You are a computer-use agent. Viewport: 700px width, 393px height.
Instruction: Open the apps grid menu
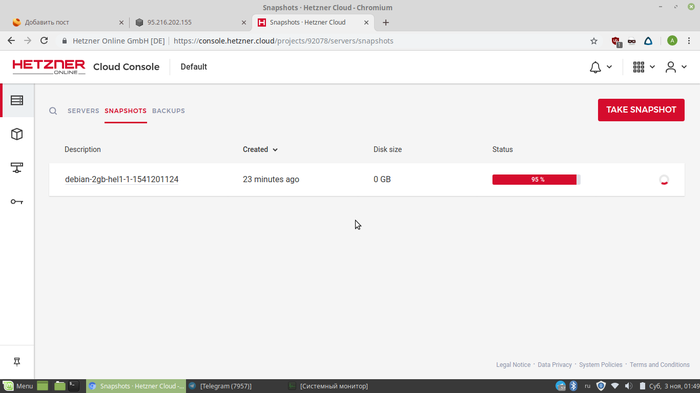click(638, 67)
